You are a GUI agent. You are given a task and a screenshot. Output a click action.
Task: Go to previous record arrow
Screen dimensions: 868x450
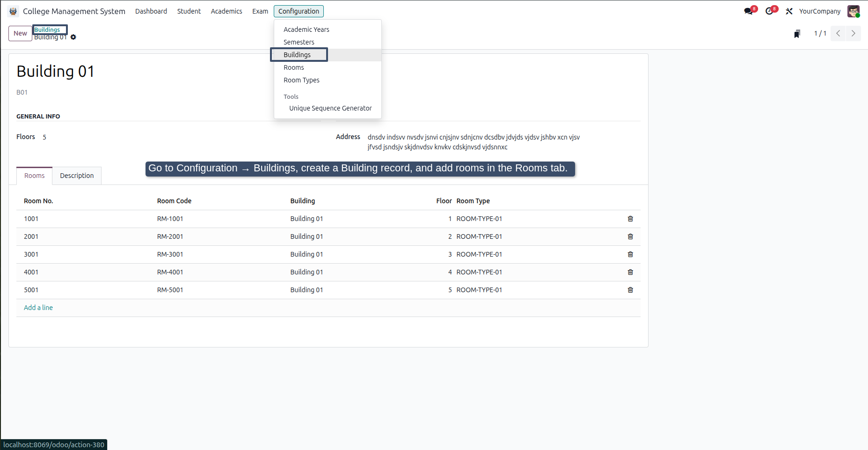pos(838,33)
